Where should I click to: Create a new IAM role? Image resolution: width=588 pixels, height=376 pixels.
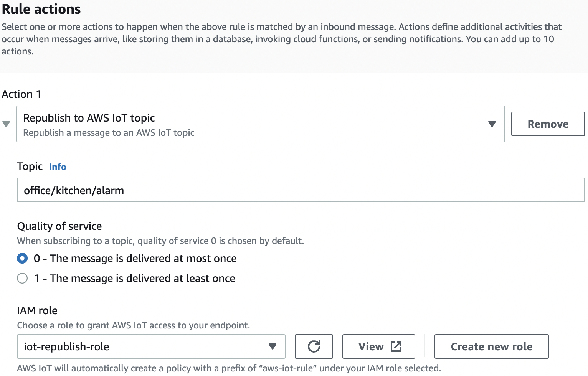491,346
